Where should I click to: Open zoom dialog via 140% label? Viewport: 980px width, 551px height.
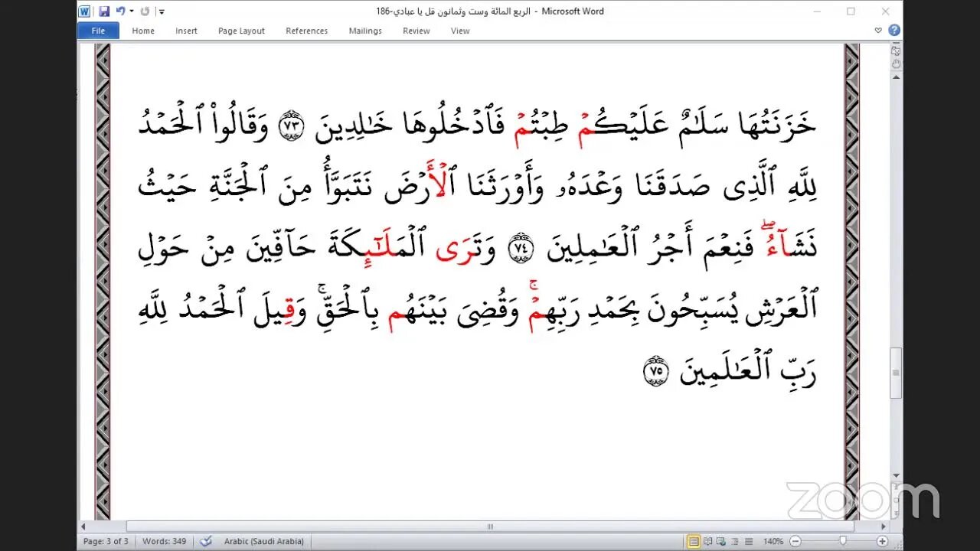(773, 541)
